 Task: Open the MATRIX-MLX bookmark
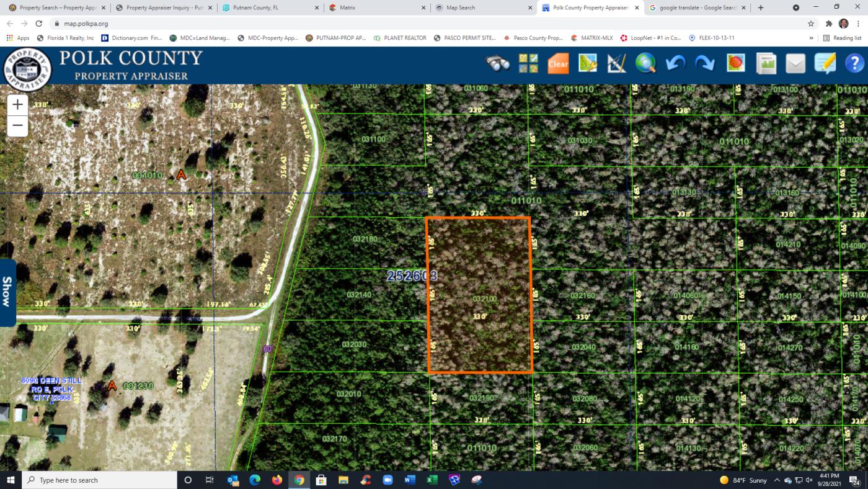coord(591,38)
